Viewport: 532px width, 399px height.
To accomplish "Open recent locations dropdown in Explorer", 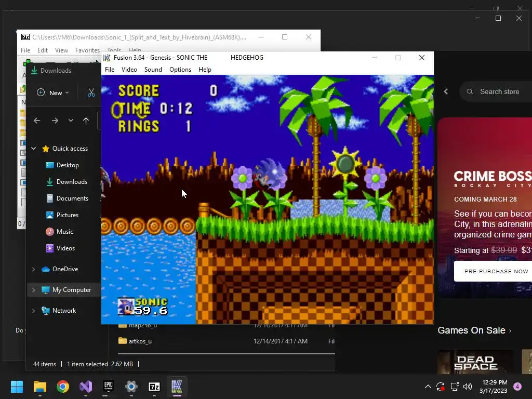I will pos(71,121).
